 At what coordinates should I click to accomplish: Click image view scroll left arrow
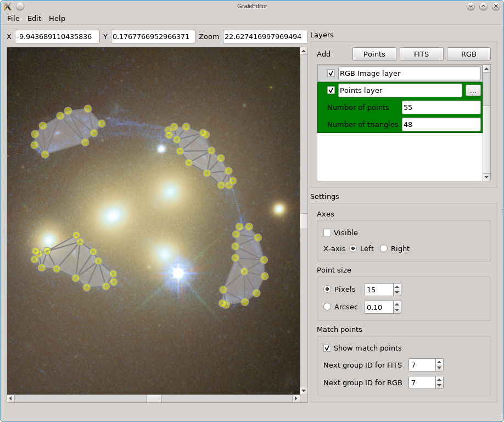[10, 398]
